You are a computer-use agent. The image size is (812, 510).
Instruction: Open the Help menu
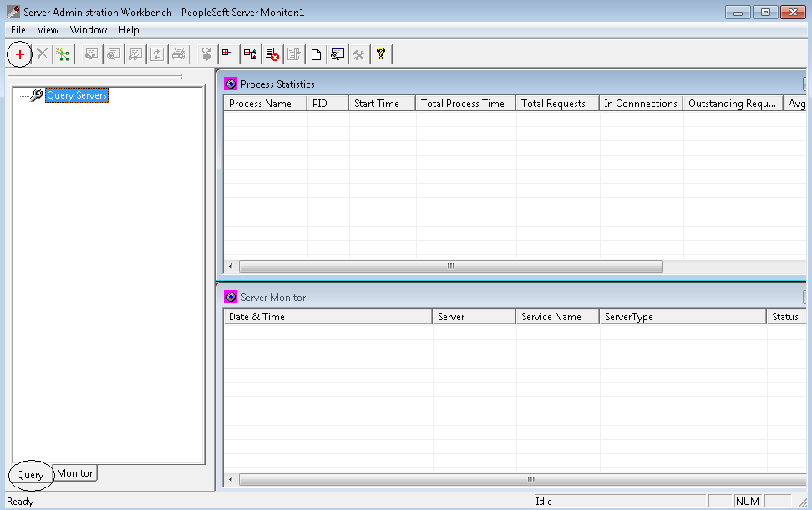click(129, 30)
